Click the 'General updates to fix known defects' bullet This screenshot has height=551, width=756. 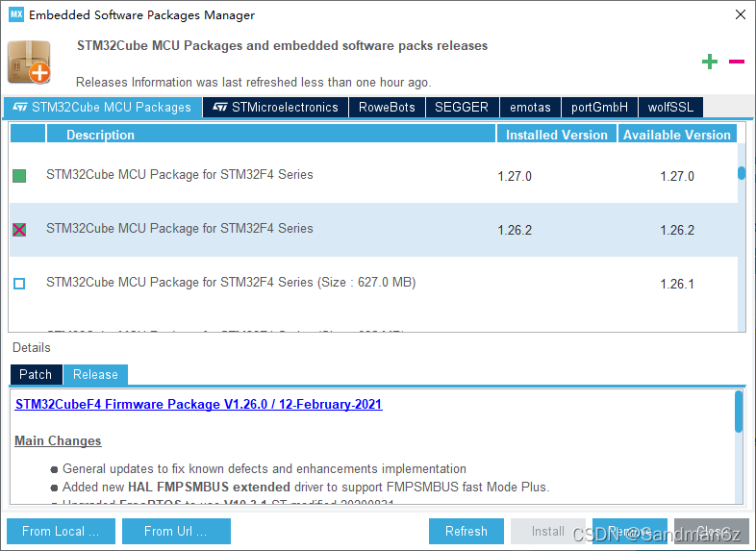(x=265, y=468)
